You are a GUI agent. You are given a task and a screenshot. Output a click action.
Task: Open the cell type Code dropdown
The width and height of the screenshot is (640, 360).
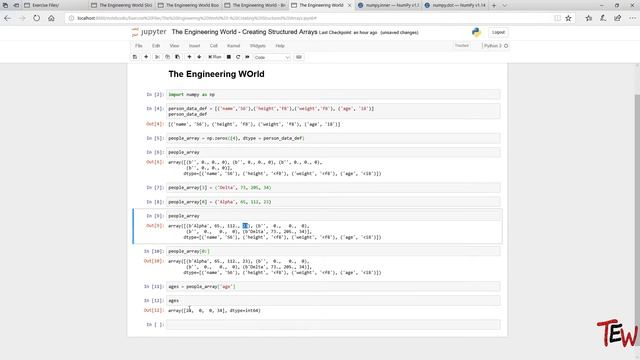[x=272, y=58]
